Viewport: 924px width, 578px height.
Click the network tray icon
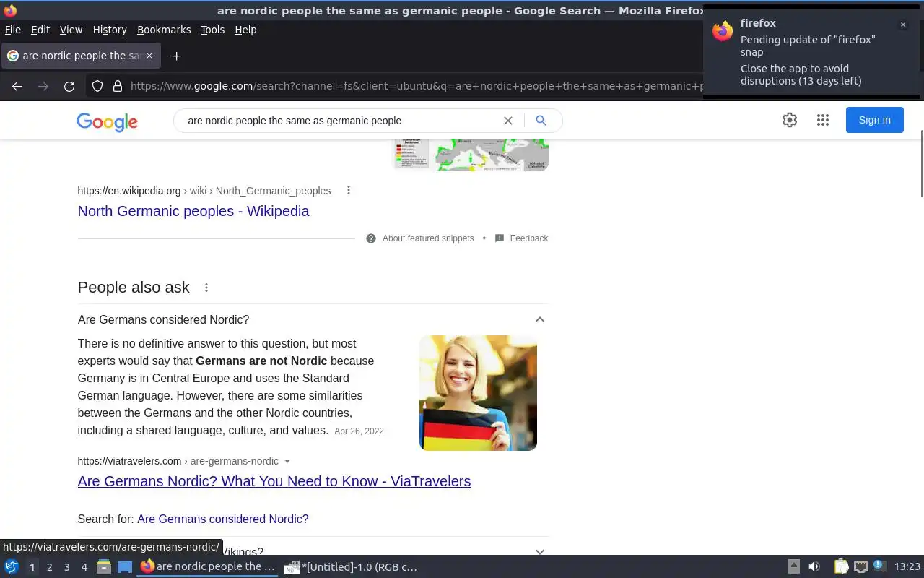click(860, 567)
